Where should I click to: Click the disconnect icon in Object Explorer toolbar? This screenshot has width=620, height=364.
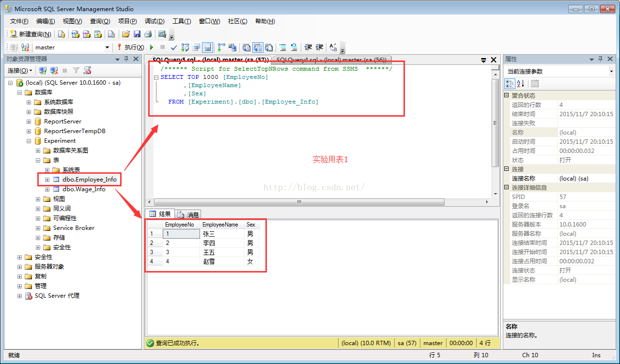click(x=54, y=71)
